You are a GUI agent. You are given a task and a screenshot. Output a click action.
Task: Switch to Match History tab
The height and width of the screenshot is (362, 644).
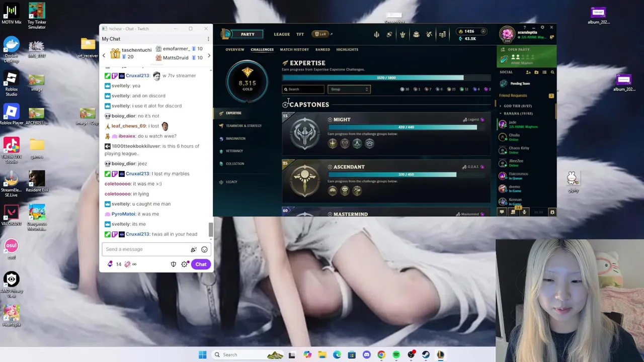click(294, 50)
